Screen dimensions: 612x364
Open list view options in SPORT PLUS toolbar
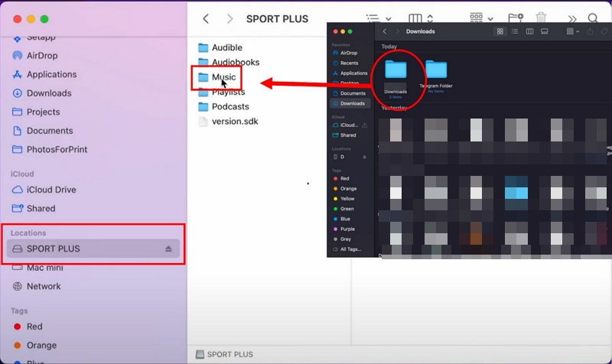click(x=378, y=18)
